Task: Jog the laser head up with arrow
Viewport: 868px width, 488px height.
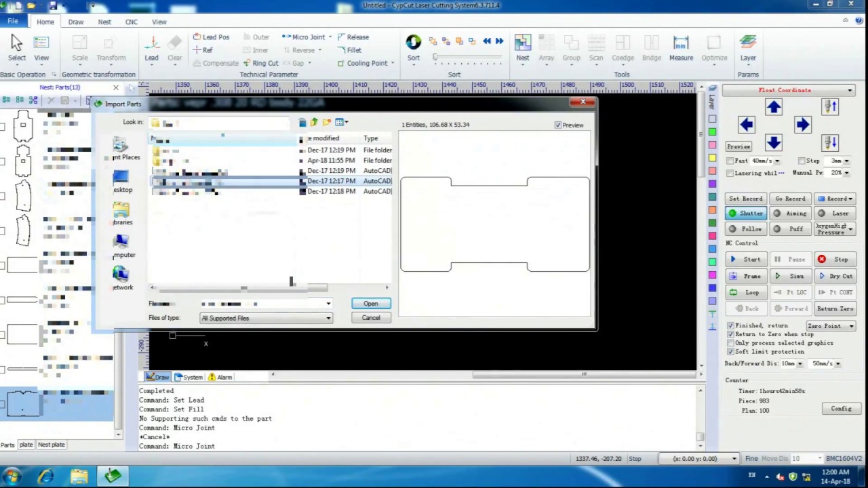Action: point(774,107)
